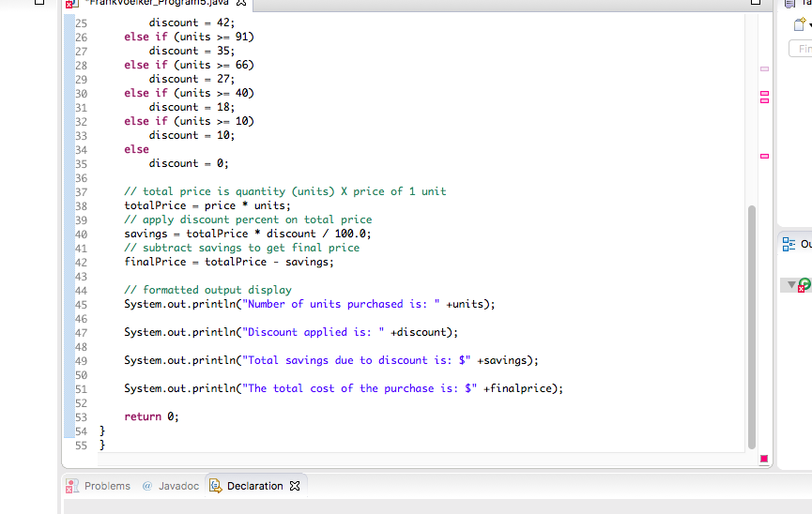Screen dimensions: 812x514
Task: Click the lowest pink overview ruler marker
Action: click(x=764, y=156)
